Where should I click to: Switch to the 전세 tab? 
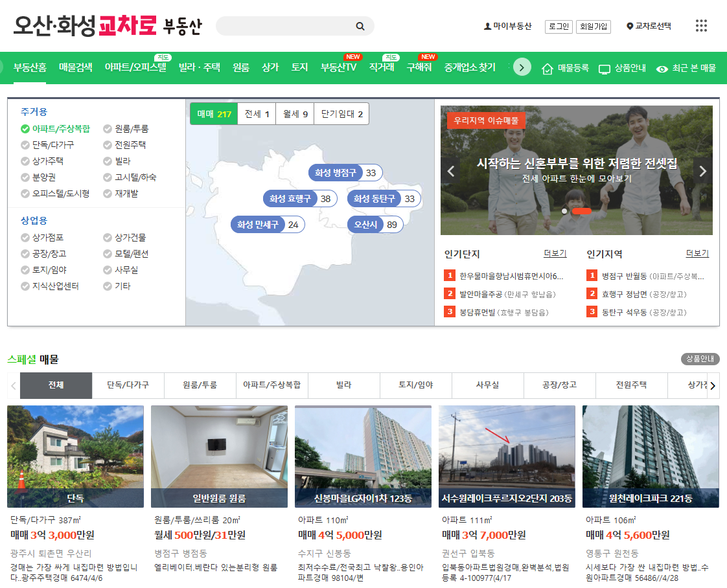click(256, 113)
